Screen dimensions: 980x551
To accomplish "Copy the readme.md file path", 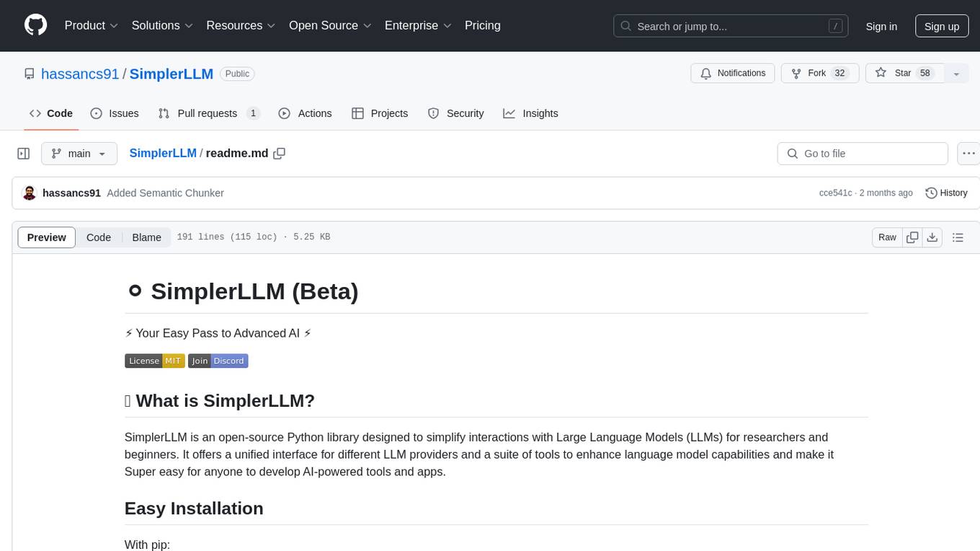I will (x=280, y=153).
